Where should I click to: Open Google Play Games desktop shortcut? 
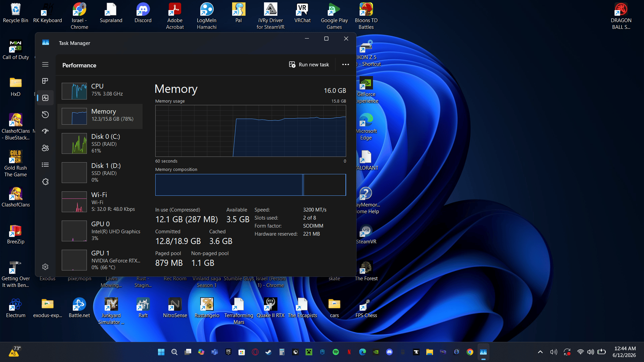click(x=334, y=16)
